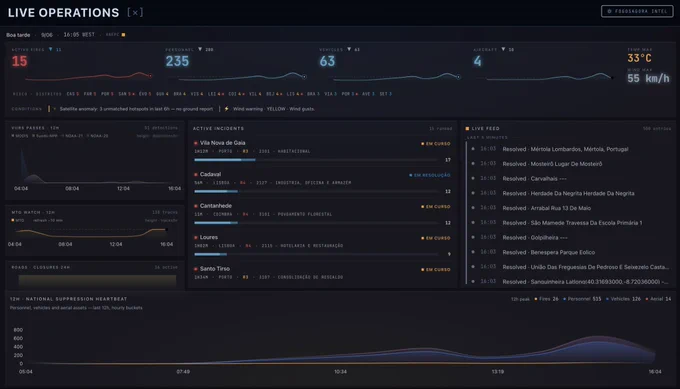The height and width of the screenshot is (389, 680).
Task: Open the Loures incident
Action: 322,245
